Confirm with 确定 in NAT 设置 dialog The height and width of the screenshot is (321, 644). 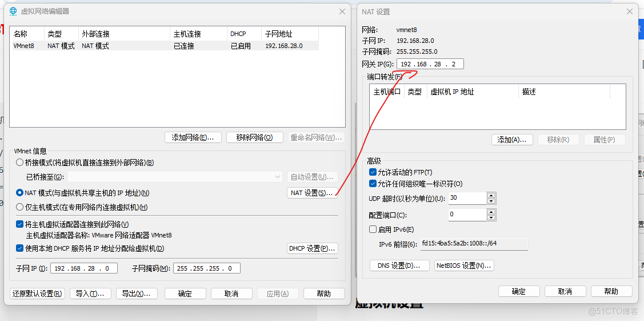click(x=519, y=291)
